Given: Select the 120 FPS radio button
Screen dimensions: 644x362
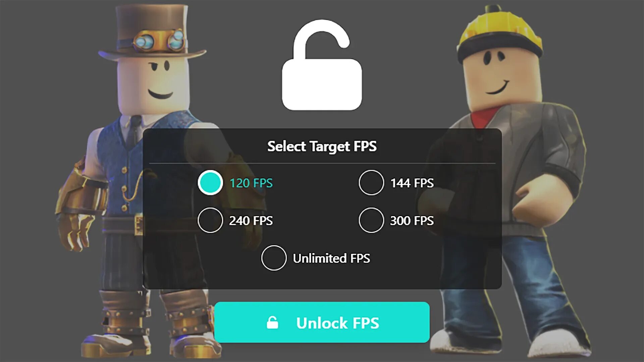Looking at the screenshot, I should tap(210, 183).
